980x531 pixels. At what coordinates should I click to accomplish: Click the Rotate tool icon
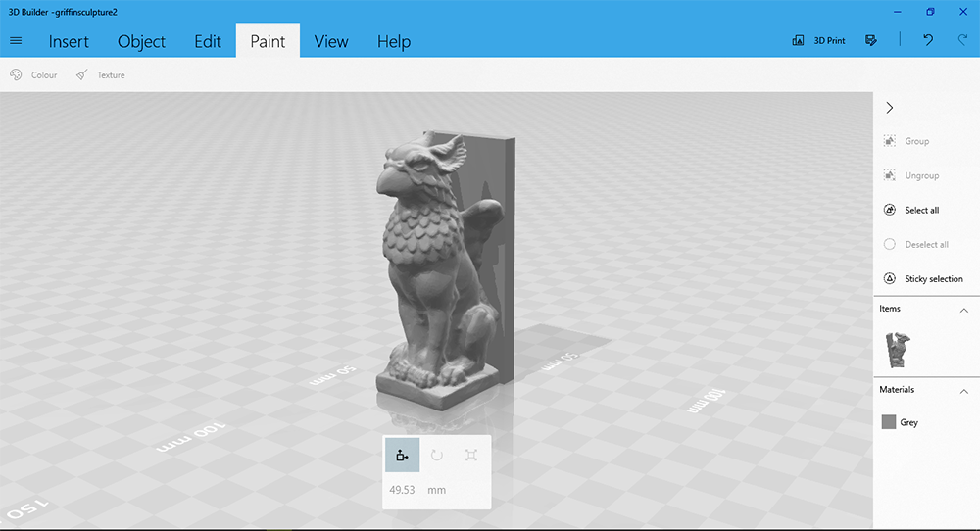(x=437, y=456)
